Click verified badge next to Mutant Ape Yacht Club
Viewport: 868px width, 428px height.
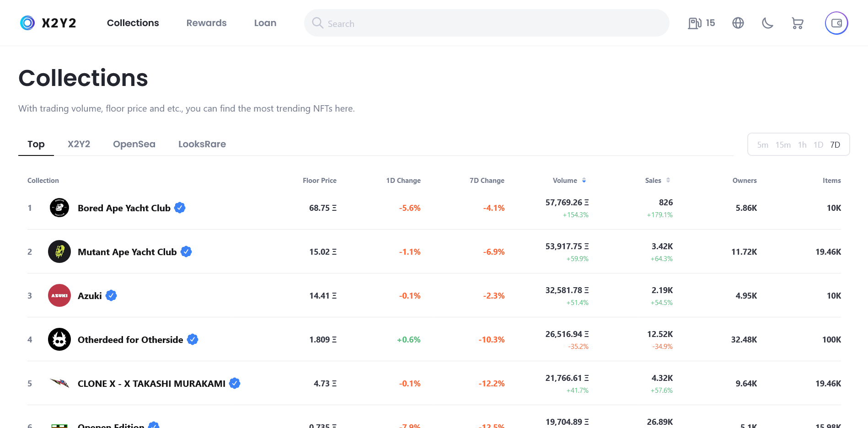186,251
